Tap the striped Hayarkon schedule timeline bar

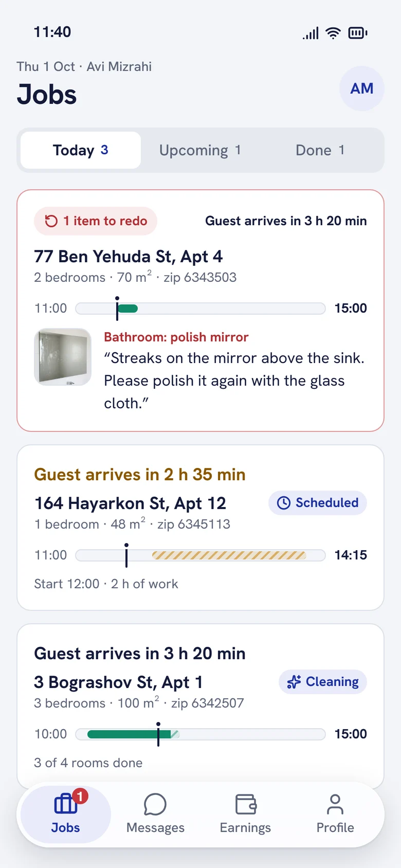(x=229, y=555)
